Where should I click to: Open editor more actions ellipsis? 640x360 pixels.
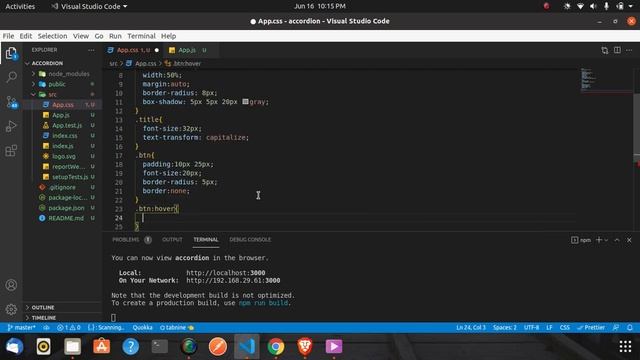point(629,50)
